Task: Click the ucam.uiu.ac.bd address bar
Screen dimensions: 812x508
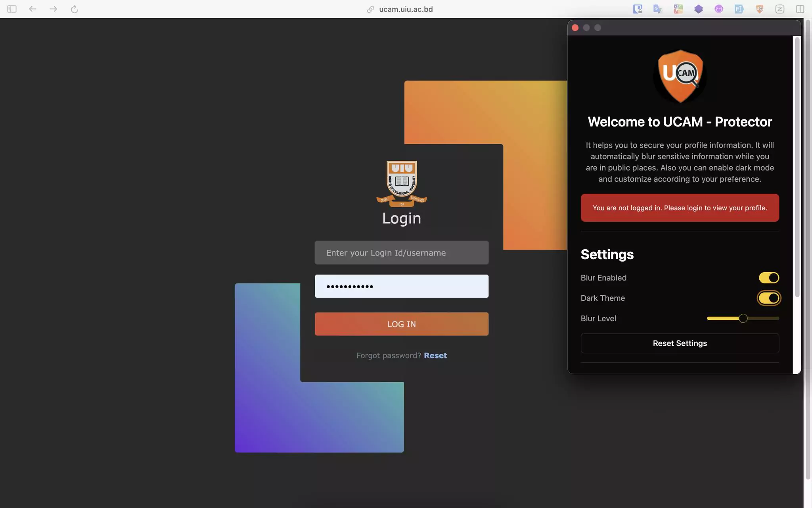Action: (x=405, y=9)
